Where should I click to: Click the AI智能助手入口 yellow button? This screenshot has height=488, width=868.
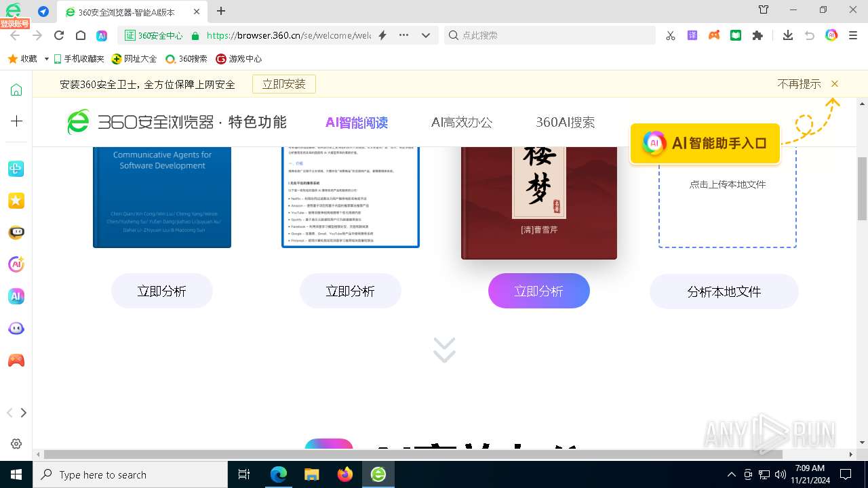(x=705, y=143)
